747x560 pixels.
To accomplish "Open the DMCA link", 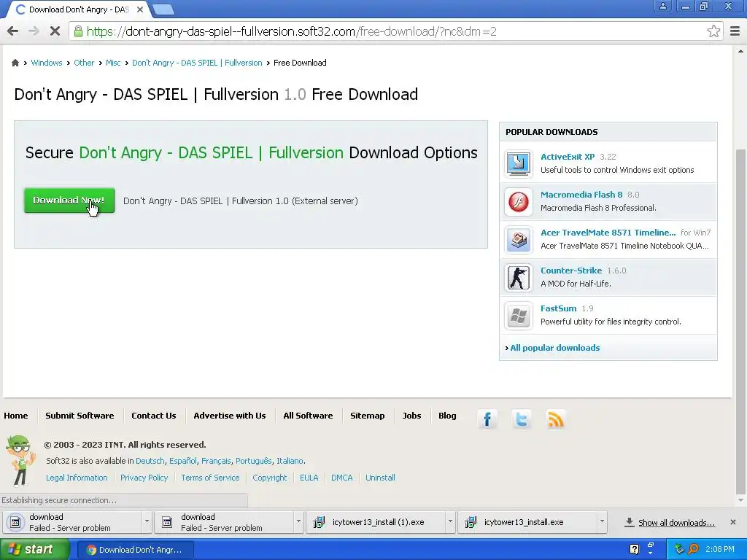I will 341,478.
